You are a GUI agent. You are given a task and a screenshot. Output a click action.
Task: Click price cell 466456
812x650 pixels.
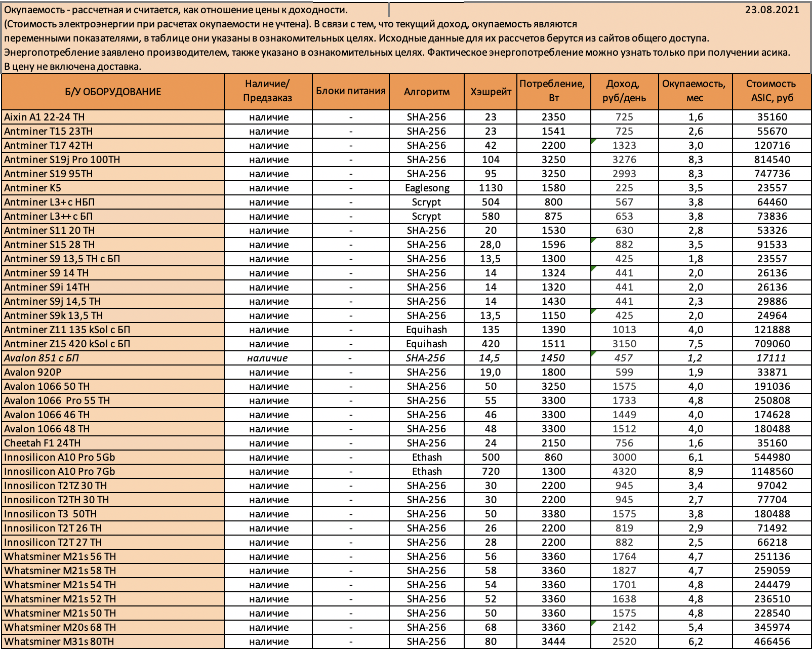point(772,641)
